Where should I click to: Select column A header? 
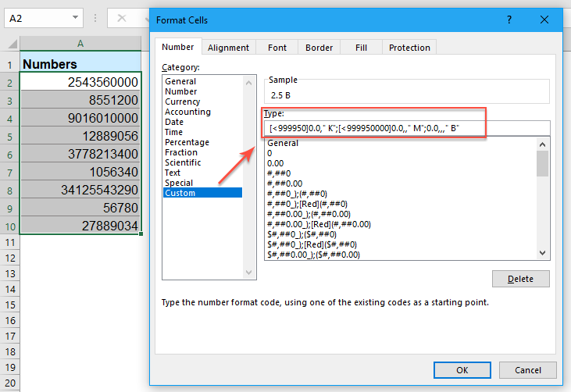(80, 44)
